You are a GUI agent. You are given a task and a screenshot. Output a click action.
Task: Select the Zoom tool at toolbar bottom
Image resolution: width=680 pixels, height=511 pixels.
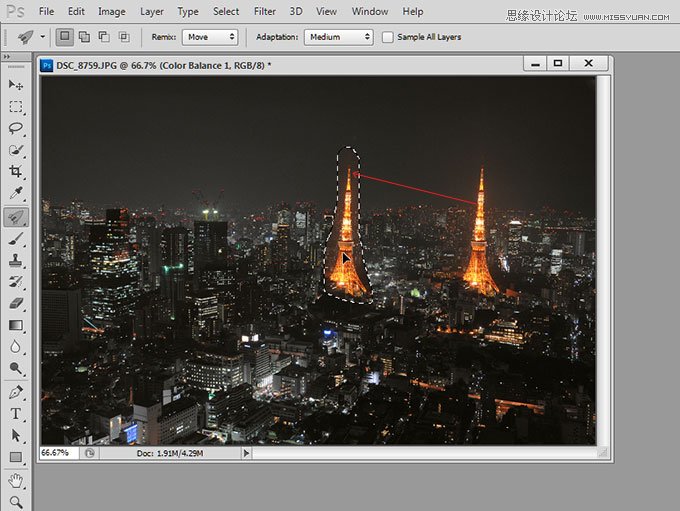click(x=16, y=501)
